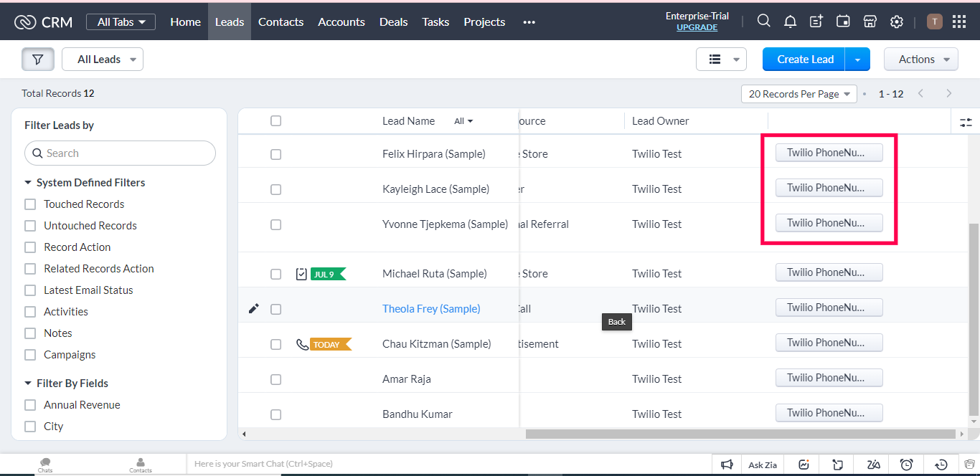Change the 20 Records Per Page dropdown
This screenshot has height=476, width=980.
click(799, 94)
